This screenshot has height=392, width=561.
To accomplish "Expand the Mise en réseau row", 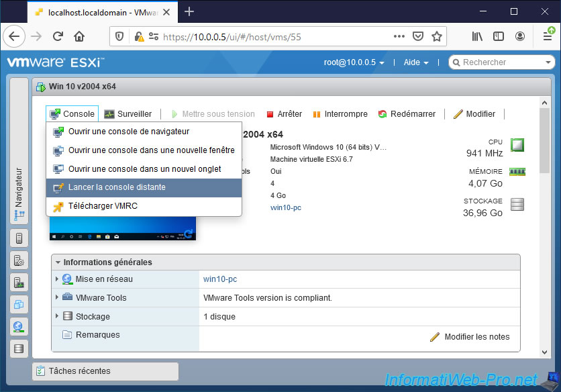I will 57,279.
